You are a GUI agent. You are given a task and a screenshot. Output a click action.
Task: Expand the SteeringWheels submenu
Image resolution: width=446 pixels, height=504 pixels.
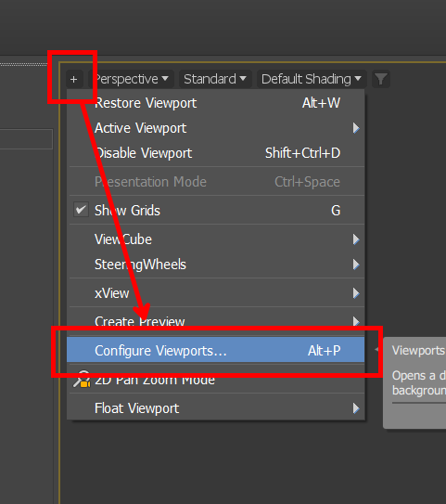216,265
